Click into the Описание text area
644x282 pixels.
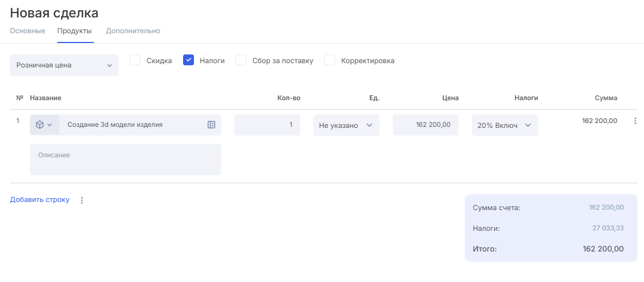point(125,160)
